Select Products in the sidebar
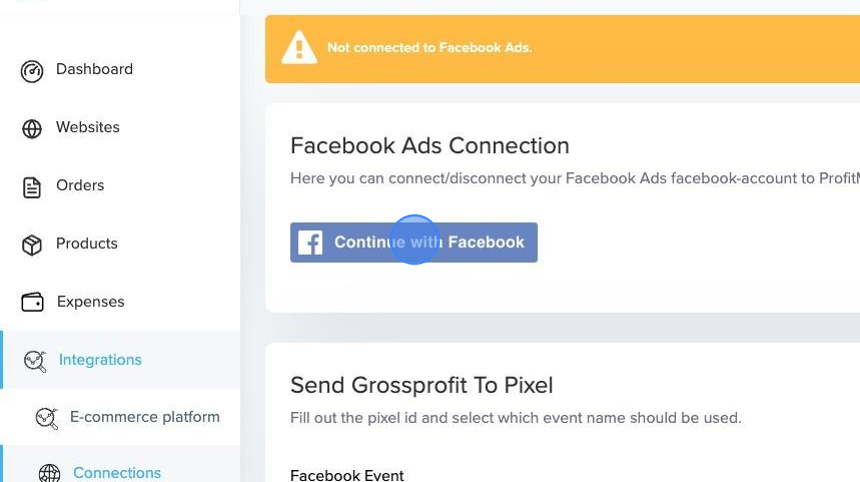This screenshot has height=482, width=860. 87,243
